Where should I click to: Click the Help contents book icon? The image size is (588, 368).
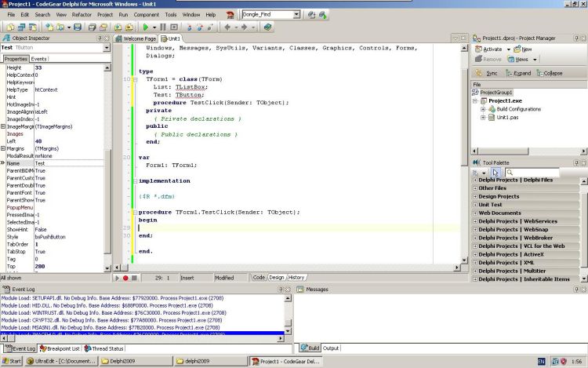tap(267, 27)
